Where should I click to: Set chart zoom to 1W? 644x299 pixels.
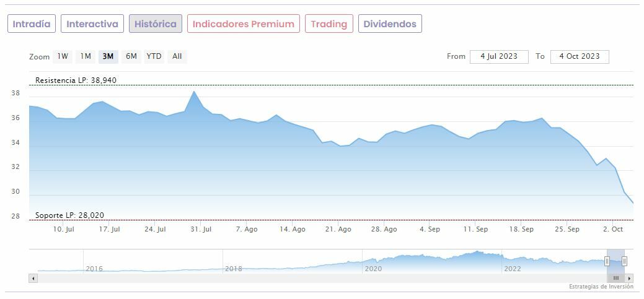coord(63,56)
